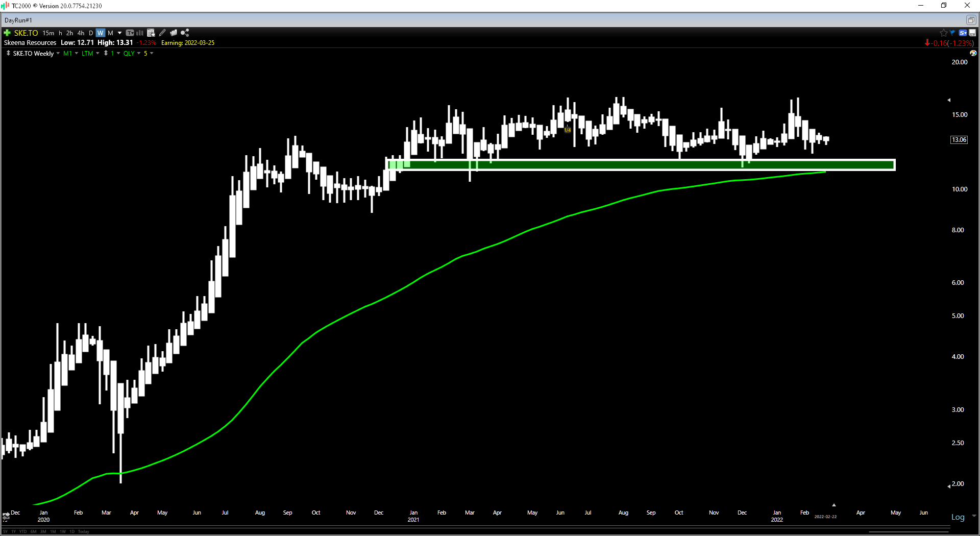980x536 pixels.
Task: Open the '1' indicator dropdown
Action: pyautogui.click(x=118, y=53)
